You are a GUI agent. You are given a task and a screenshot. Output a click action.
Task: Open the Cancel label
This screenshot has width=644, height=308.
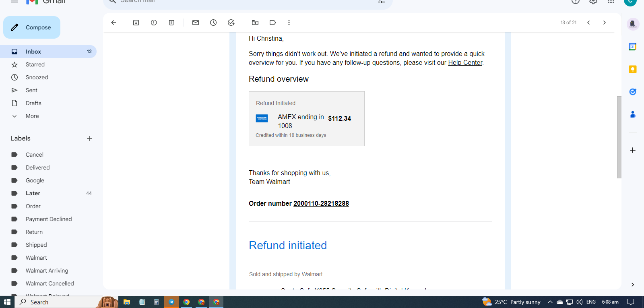(48, 155)
